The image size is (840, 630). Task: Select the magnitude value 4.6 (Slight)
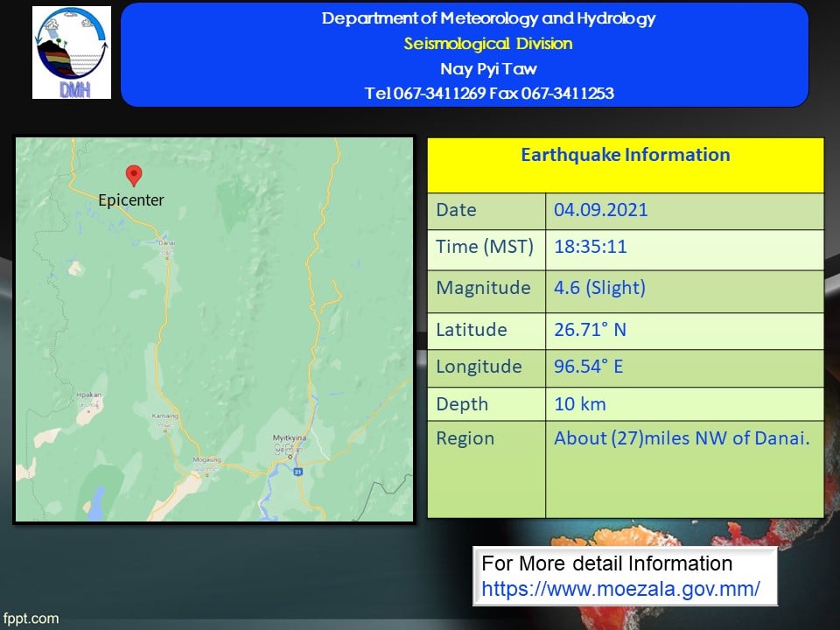[x=599, y=288]
